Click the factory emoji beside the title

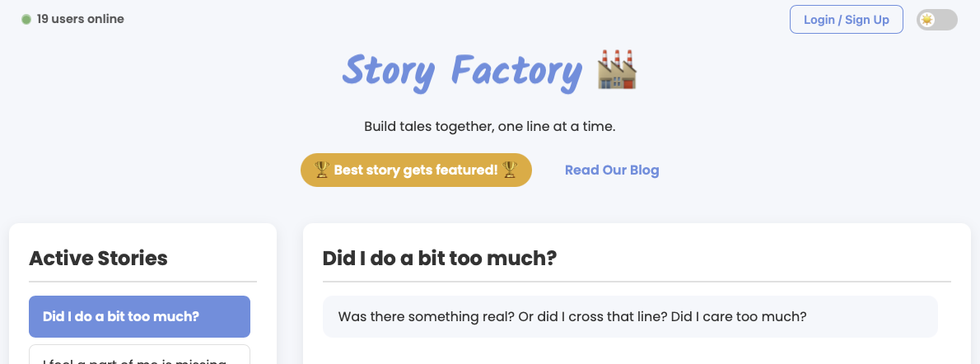point(618,71)
